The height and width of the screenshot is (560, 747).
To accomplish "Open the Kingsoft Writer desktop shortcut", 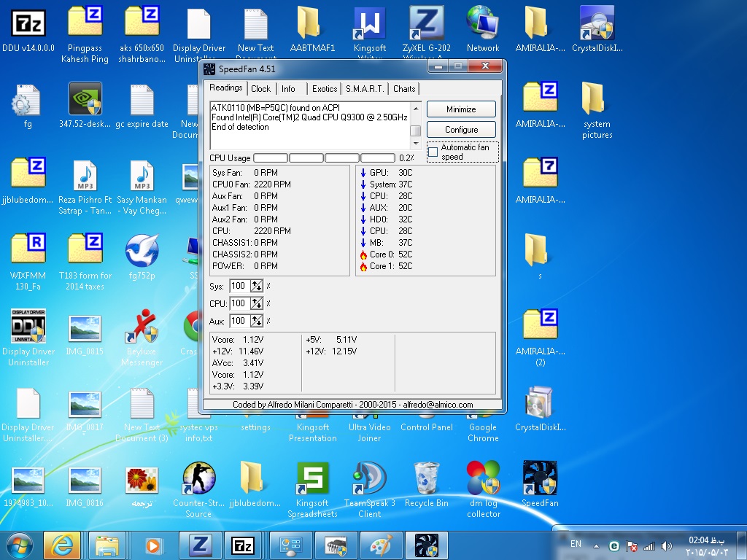I will coord(370,23).
